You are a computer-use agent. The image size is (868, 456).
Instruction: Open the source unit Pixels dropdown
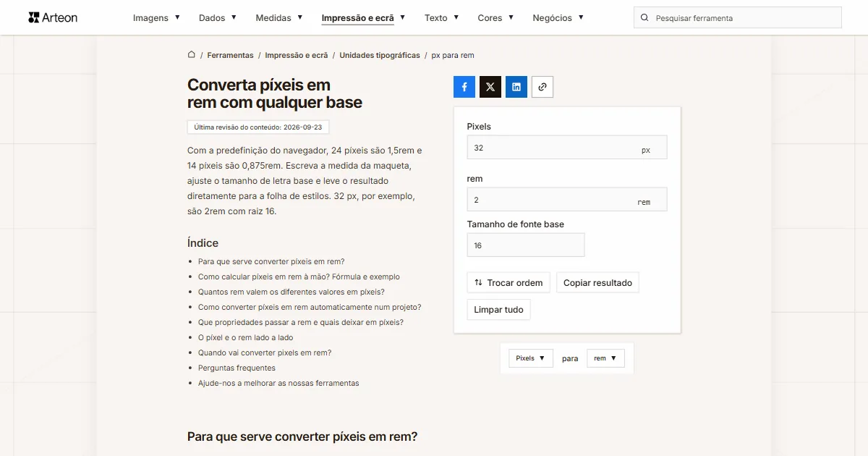point(531,358)
